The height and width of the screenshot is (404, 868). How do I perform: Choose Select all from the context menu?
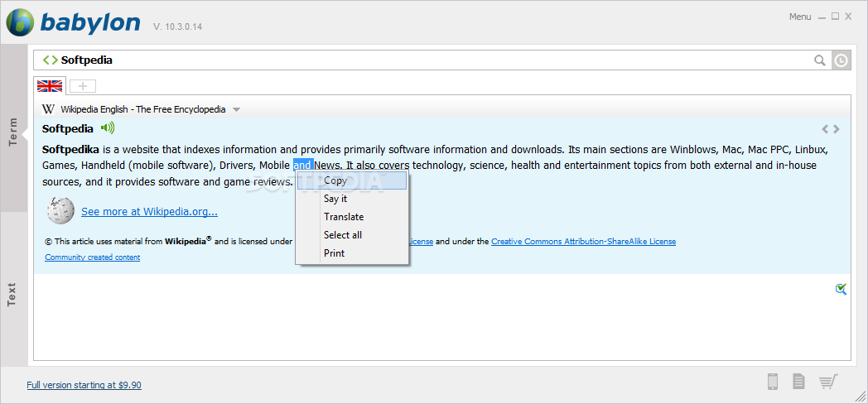point(352,235)
